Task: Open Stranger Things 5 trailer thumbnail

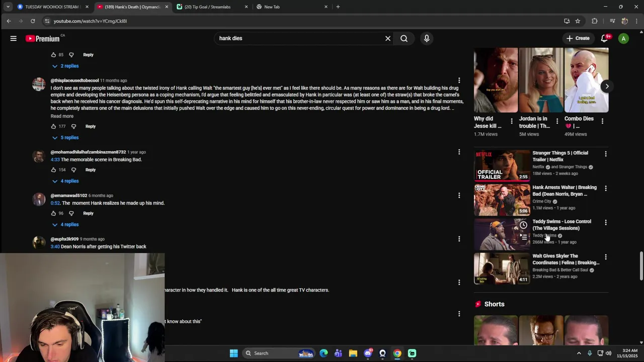Action: (x=502, y=165)
